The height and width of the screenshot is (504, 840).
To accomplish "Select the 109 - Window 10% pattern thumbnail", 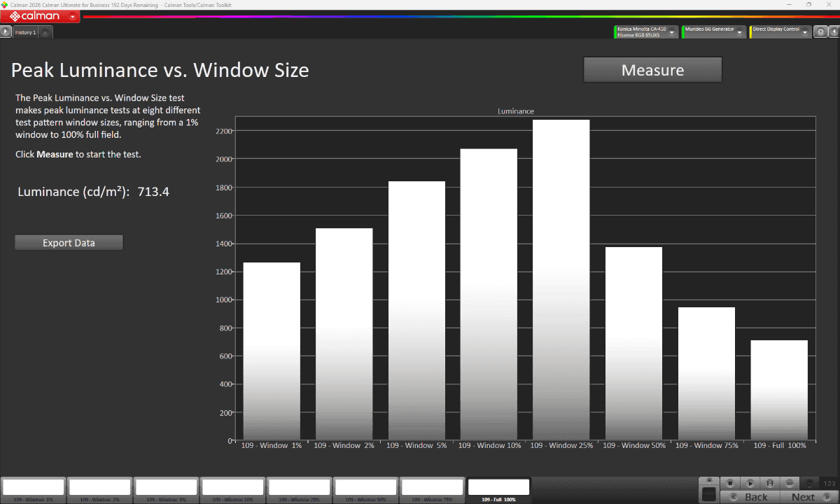I will (232, 489).
